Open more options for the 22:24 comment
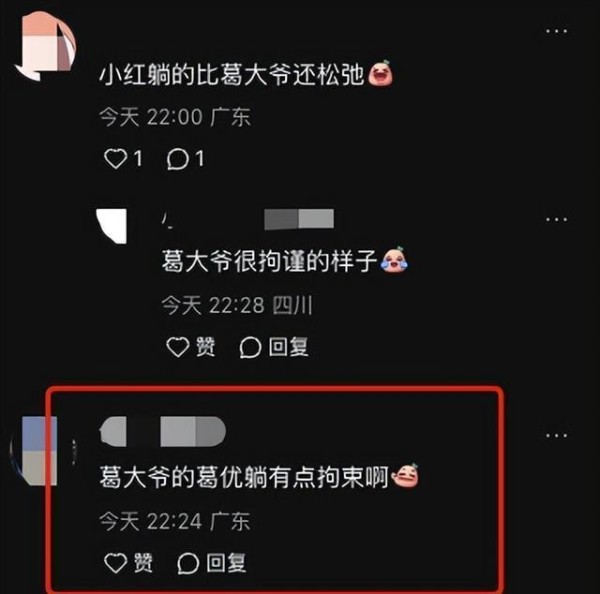600x594 pixels. pos(556,436)
